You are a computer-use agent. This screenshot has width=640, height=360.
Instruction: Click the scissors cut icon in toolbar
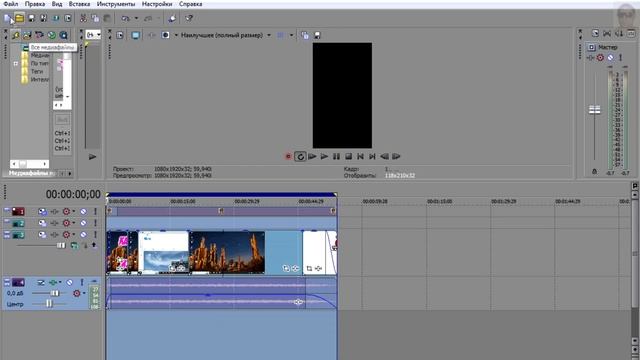coord(83,18)
